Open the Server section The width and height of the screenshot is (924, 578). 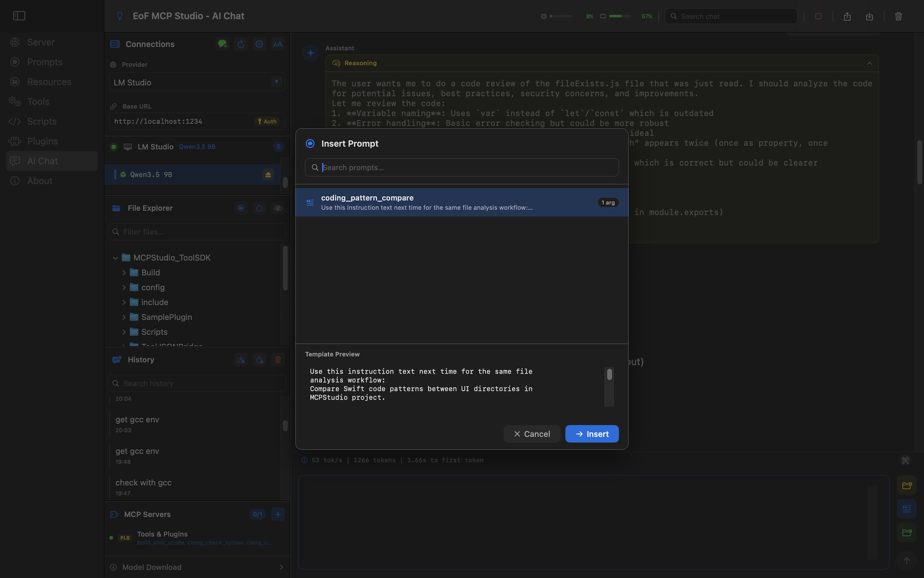(x=52, y=42)
